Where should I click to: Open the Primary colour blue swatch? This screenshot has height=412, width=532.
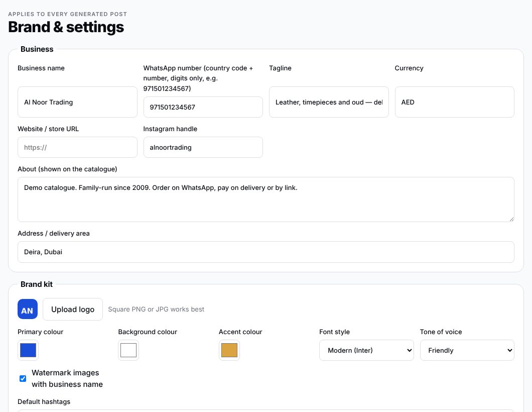coord(28,350)
